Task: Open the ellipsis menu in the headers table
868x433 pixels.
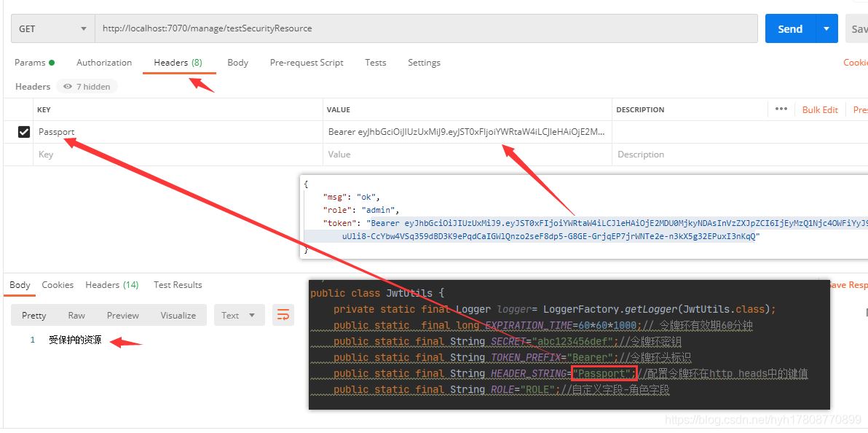Action: 782,109
